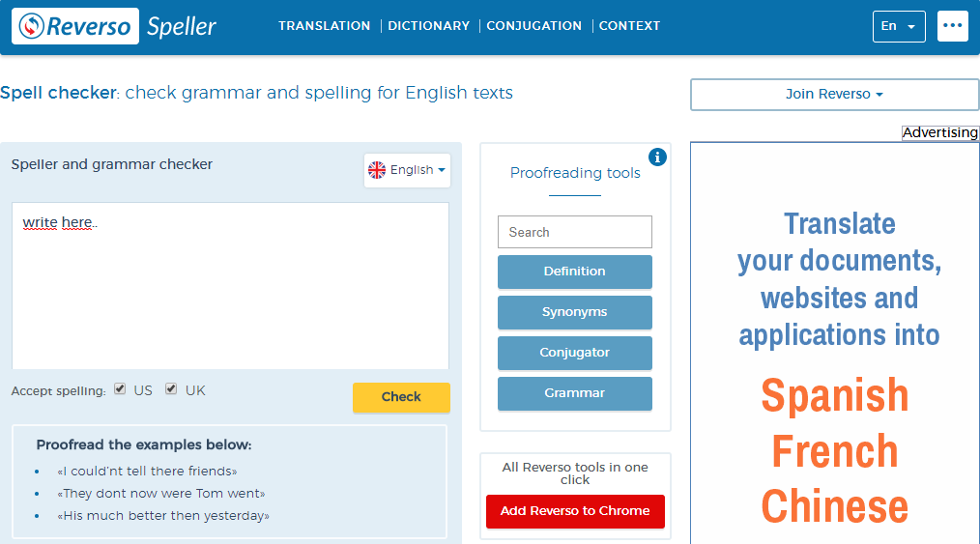This screenshot has height=544, width=980.
Task: Click the 'Proofreading tools' heading
Action: coord(575,173)
